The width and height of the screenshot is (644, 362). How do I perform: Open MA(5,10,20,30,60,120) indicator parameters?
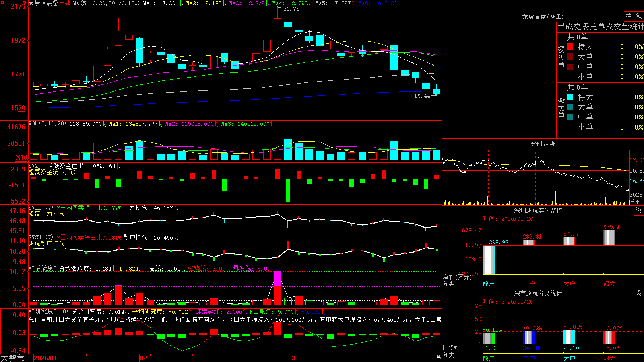pyautogui.click(x=106, y=3)
